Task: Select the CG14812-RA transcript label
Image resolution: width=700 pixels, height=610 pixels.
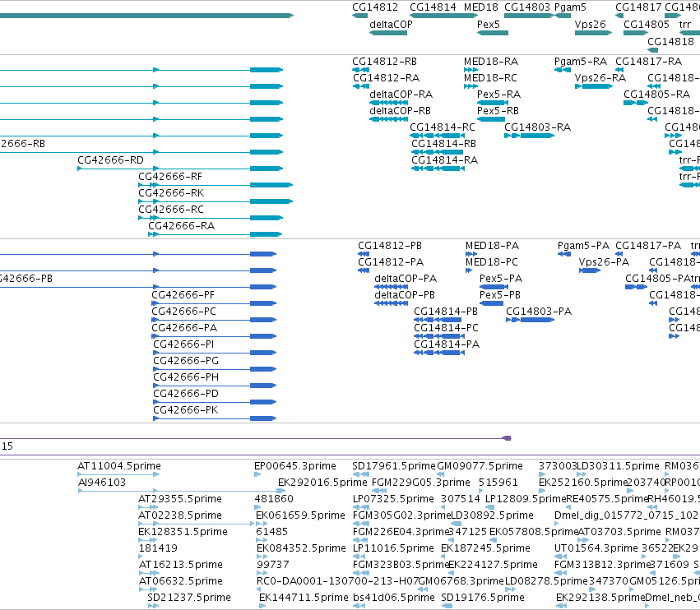Action: 386,77
